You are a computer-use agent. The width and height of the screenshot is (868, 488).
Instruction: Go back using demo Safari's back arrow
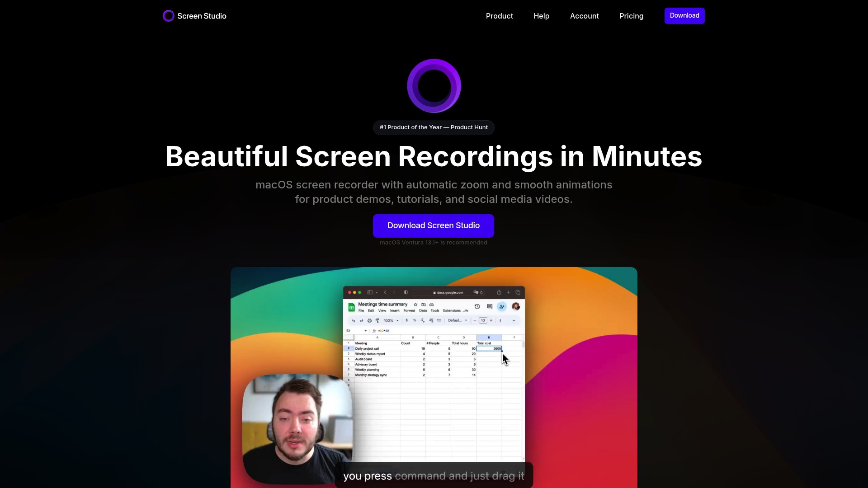(385, 292)
